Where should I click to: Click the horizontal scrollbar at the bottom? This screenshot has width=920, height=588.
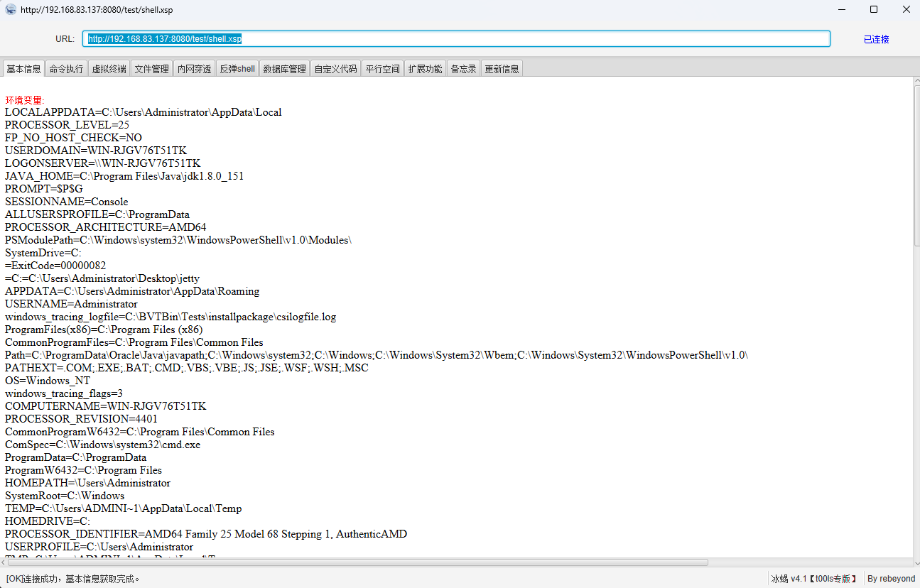coord(355,562)
